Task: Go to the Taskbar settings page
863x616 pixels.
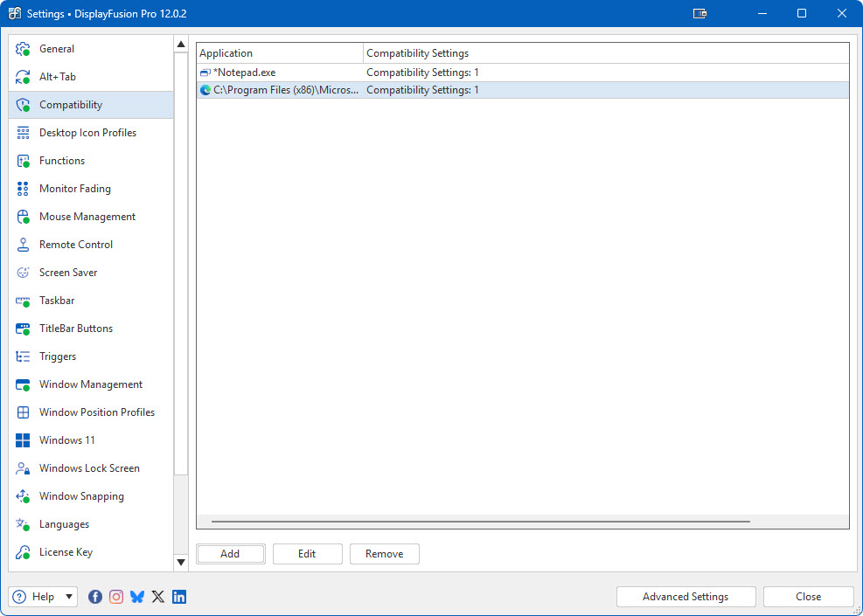Action: (57, 301)
